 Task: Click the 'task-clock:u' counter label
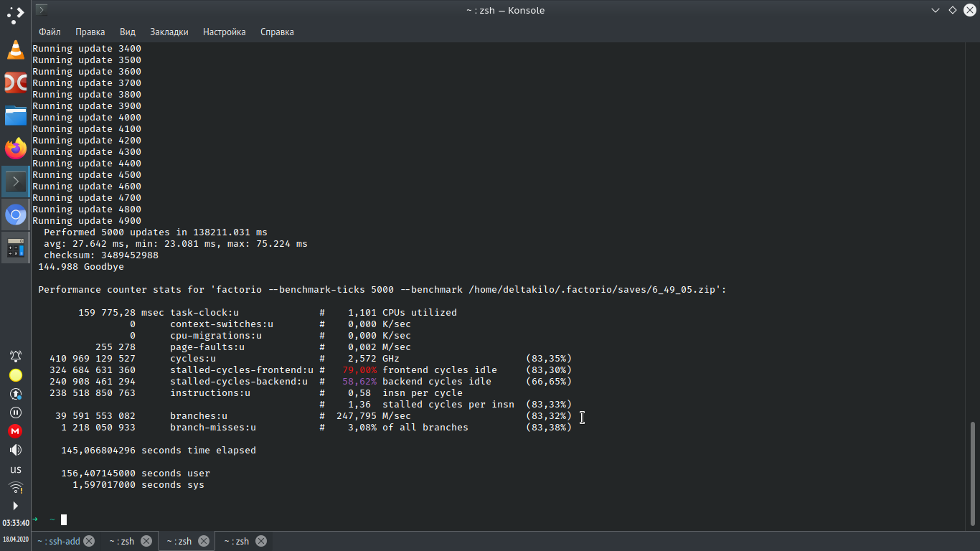204,313
